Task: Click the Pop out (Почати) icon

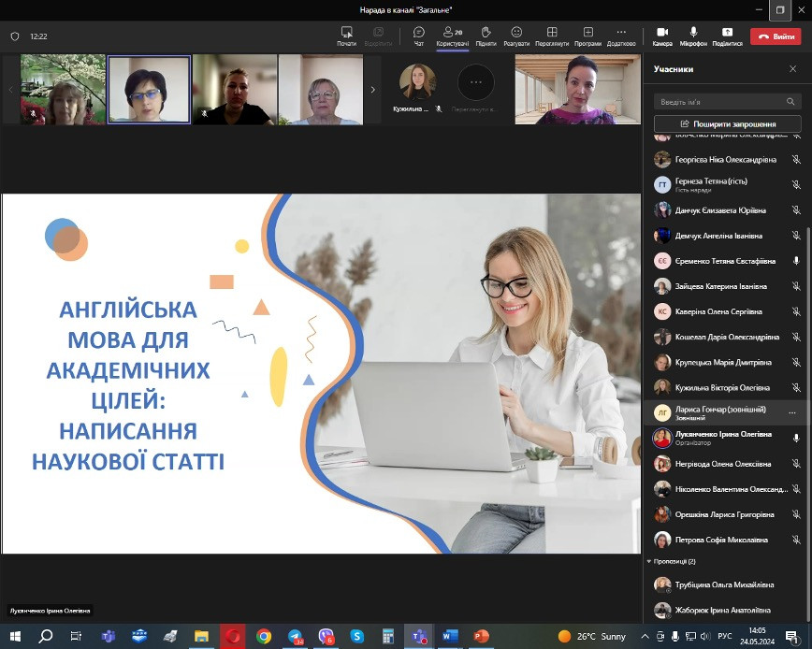Action: 347,33
